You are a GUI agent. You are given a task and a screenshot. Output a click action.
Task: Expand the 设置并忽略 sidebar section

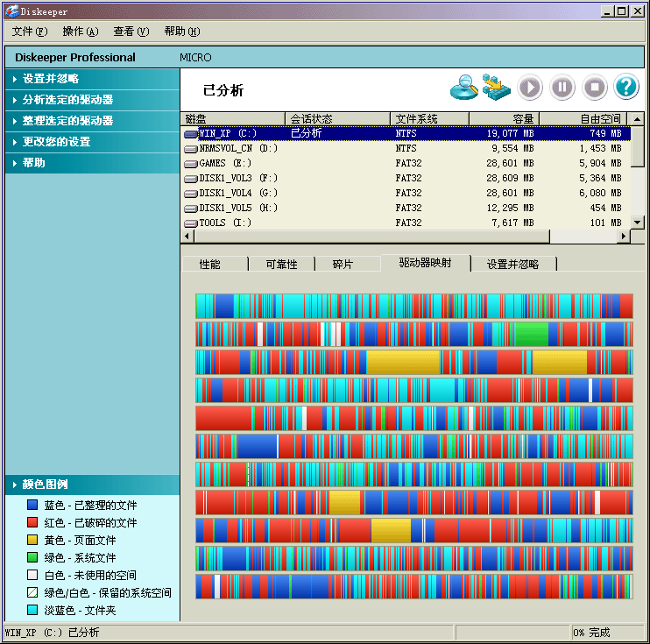tap(93, 79)
